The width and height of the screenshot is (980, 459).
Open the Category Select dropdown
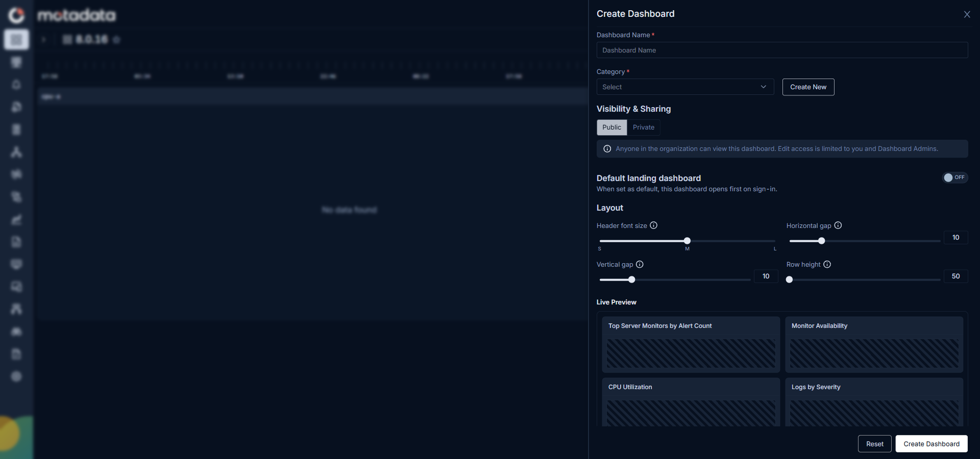pos(685,87)
